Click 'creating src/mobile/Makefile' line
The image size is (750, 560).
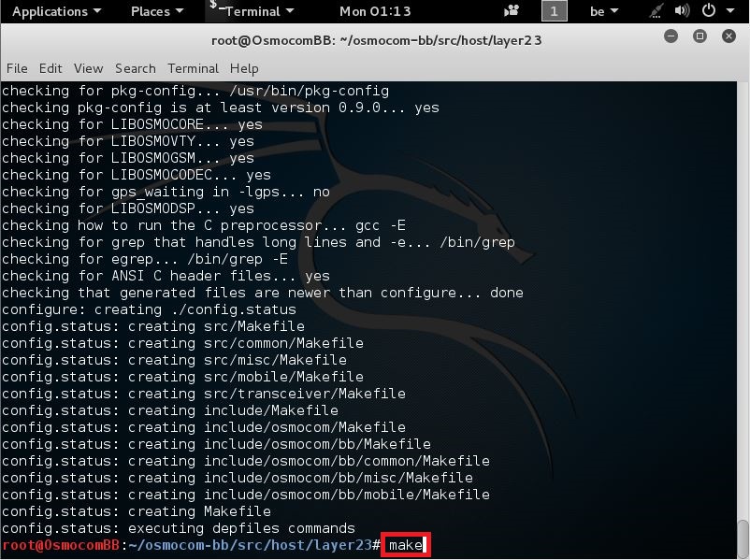(x=182, y=377)
